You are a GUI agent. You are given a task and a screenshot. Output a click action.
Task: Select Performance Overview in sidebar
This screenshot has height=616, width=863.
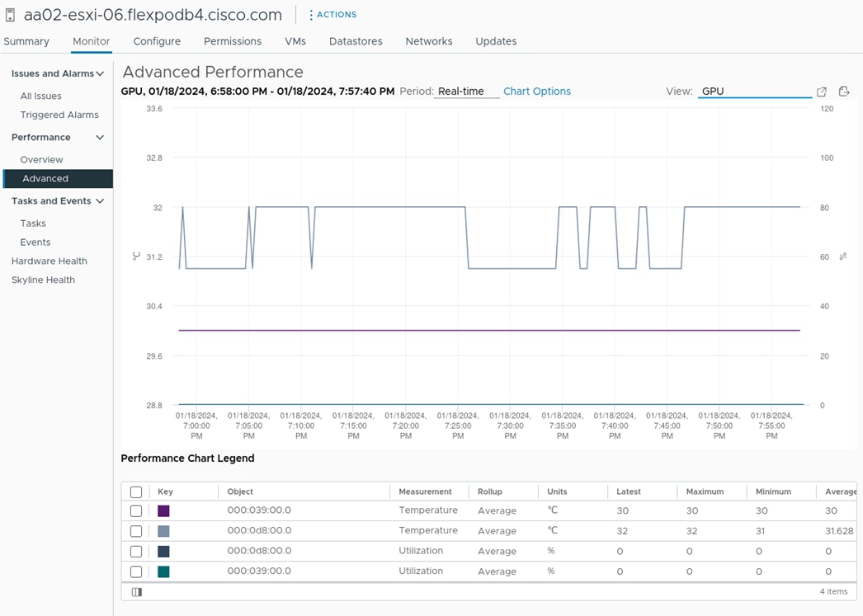point(42,159)
